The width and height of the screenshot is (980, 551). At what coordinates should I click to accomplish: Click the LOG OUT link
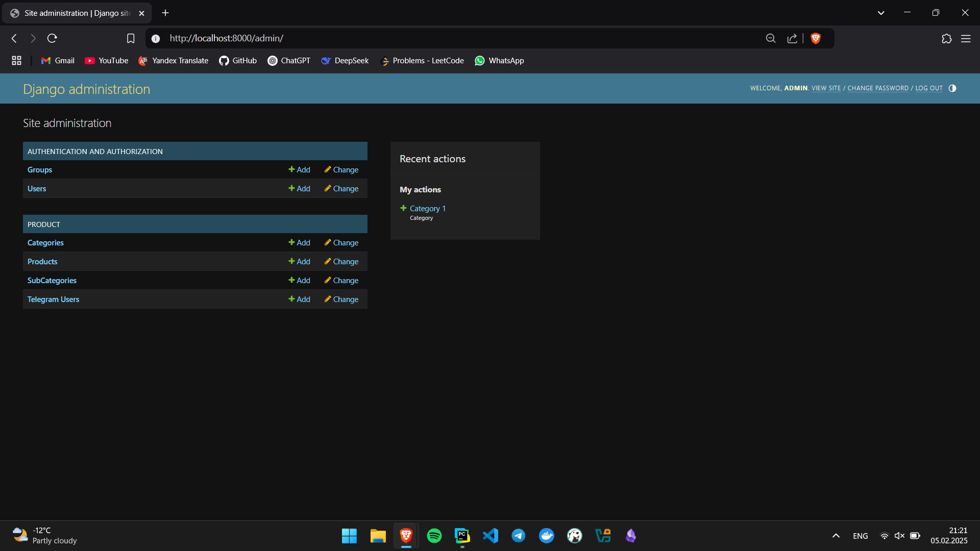(x=929, y=88)
